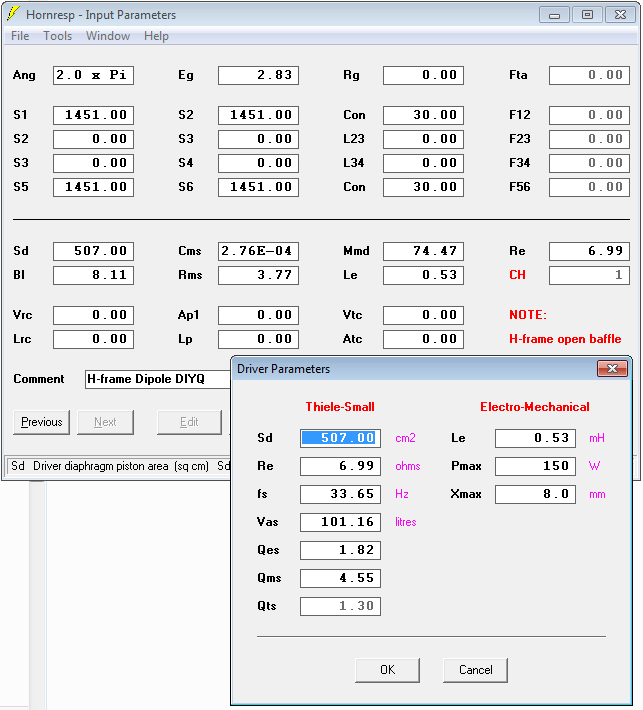Image resolution: width=643 pixels, height=710 pixels.
Task: Open the File menu
Action: (20, 36)
